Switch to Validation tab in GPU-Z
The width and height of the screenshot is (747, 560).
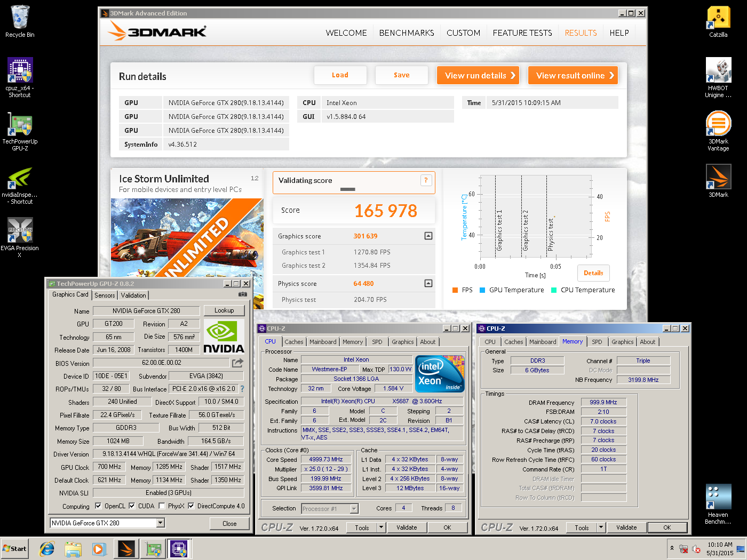point(133,295)
